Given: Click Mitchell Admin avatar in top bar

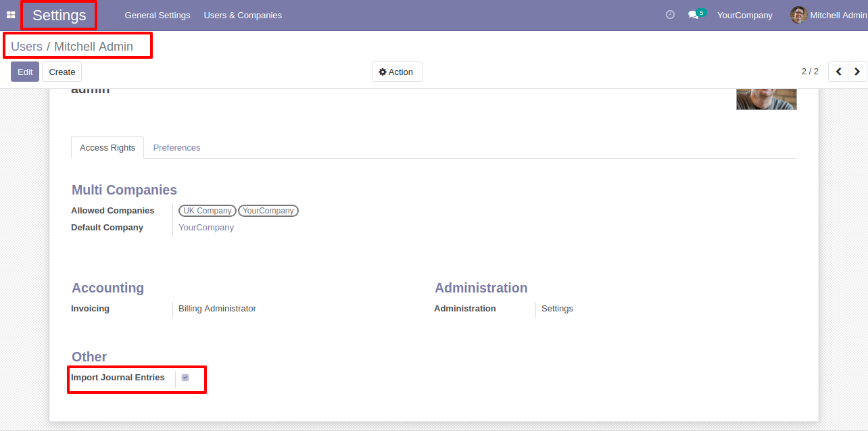Looking at the screenshot, I should tap(799, 15).
